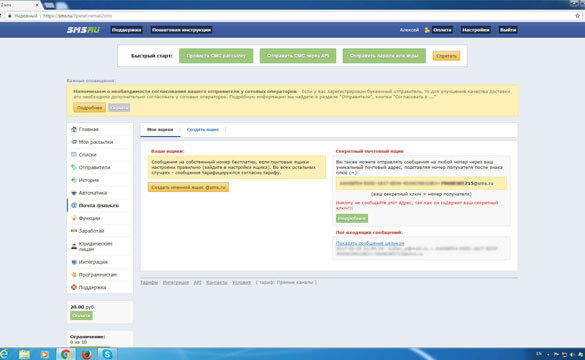
Task: Click Показать сообщения целиком link
Action: pyautogui.click(x=370, y=243)
